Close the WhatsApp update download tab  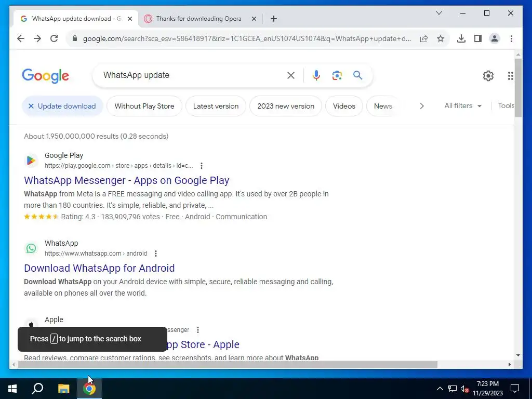(x=129, y=19)
